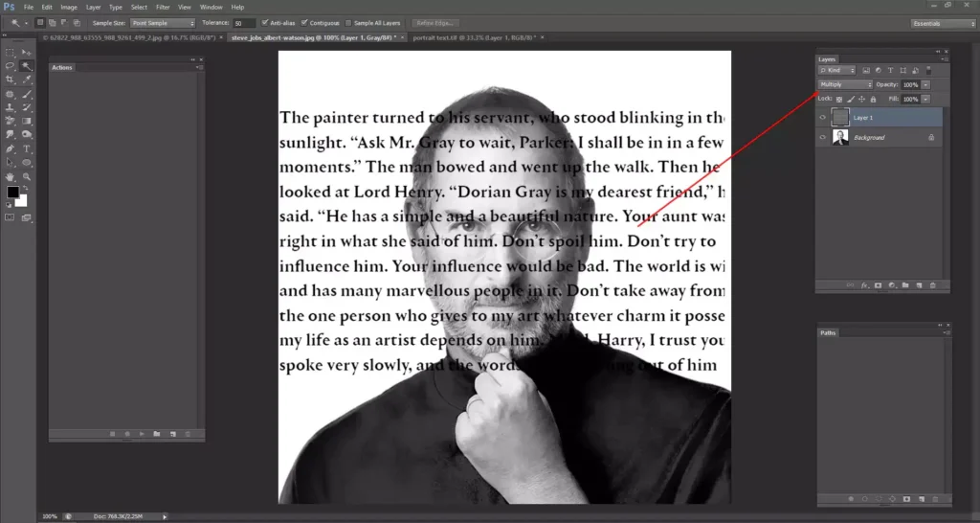
Task: Add a layer mask in Layers panel
Action: click(x=879, y=285)
